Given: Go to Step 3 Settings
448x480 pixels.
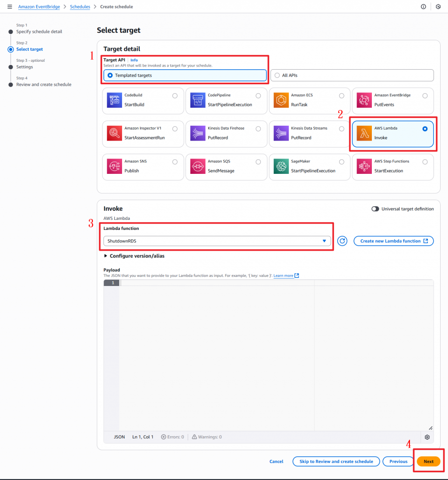Looking at the screenshot, I should 24,67.
